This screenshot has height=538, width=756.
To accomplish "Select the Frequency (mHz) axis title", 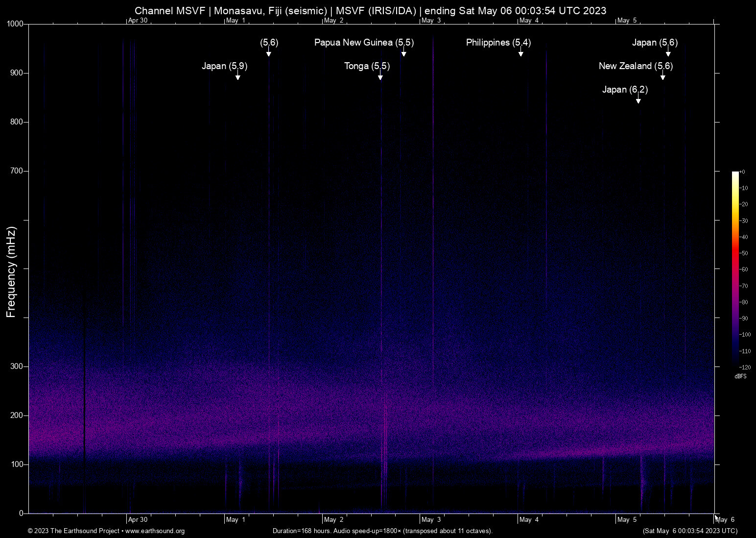I will [x=11, y=272].
